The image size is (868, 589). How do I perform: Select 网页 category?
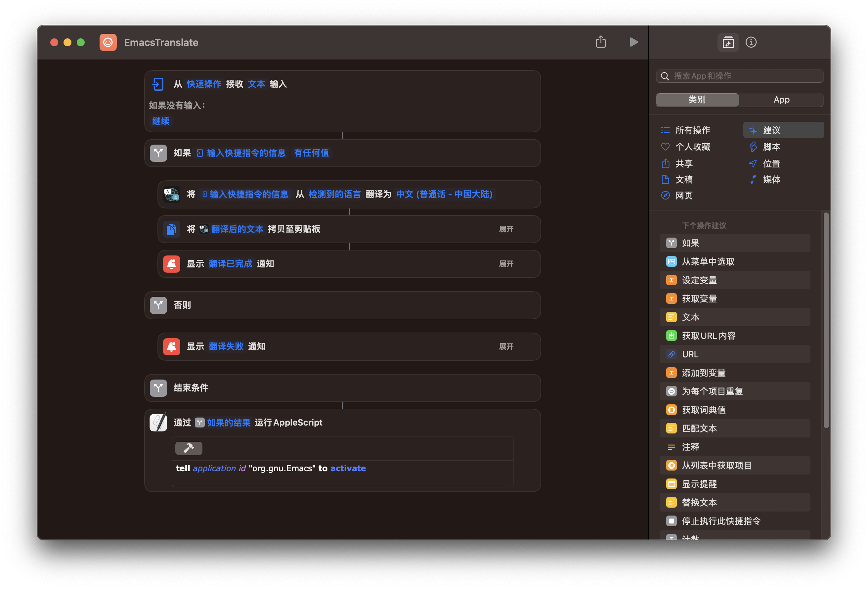[x=677, y=196]
